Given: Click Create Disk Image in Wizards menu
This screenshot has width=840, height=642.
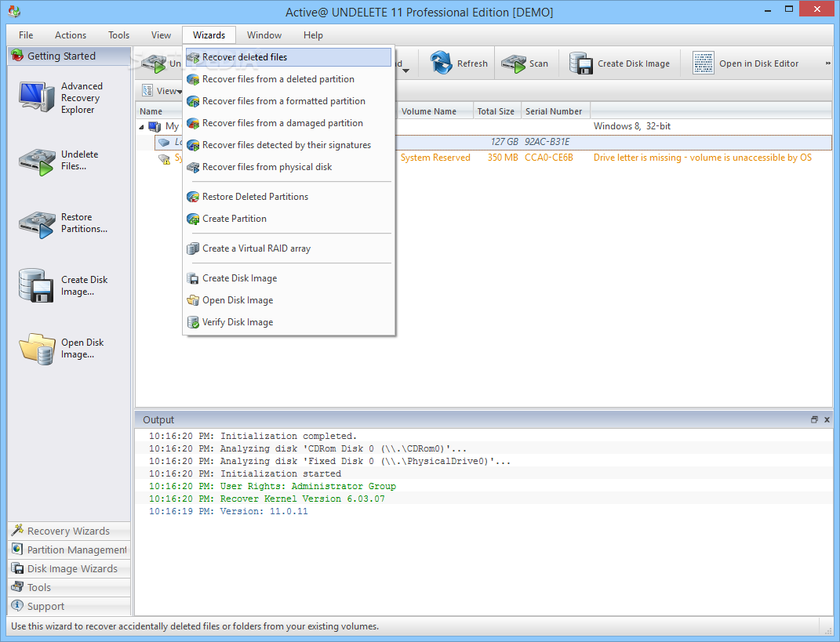Looking at the screenshot, I should pos(288,278).
